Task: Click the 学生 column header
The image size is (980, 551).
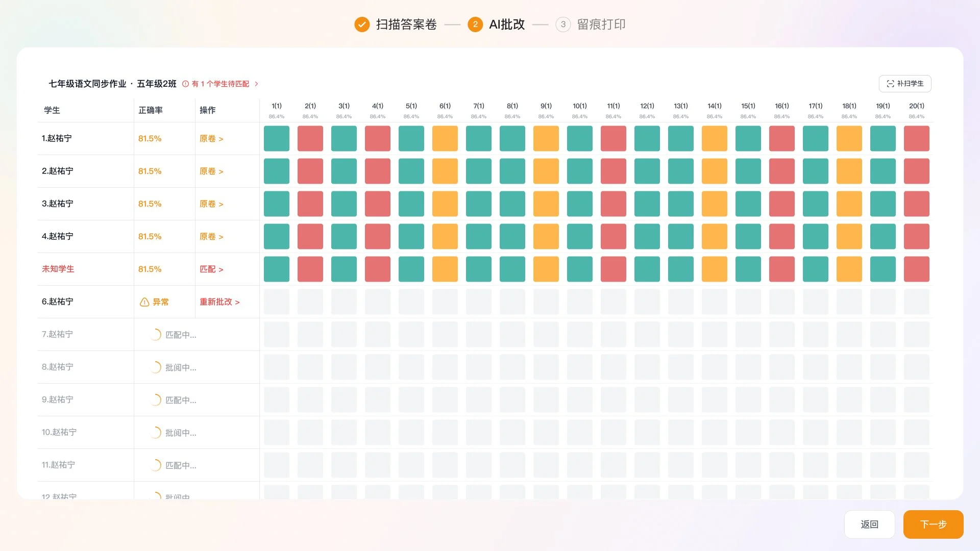Action: 52,110
